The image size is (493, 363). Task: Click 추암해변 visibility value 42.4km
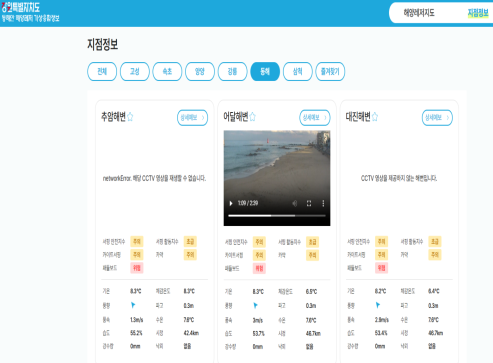click(191, 333)
